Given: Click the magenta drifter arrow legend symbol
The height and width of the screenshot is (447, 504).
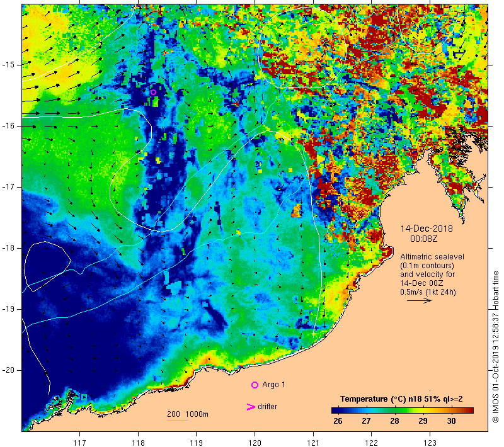Looking at the screenshot, I should [x=250, y=407].
